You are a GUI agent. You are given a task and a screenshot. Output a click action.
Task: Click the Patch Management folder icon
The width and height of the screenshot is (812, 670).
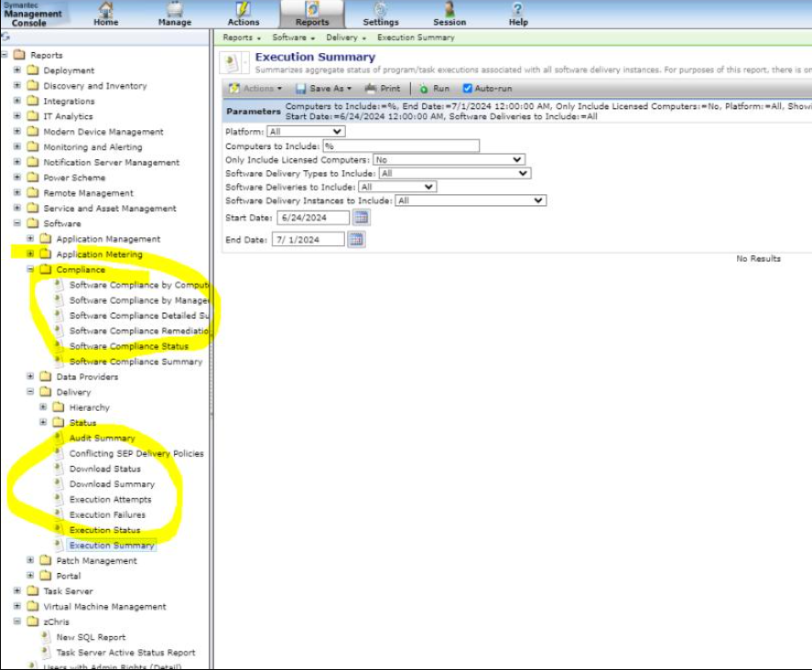point(46,560)
